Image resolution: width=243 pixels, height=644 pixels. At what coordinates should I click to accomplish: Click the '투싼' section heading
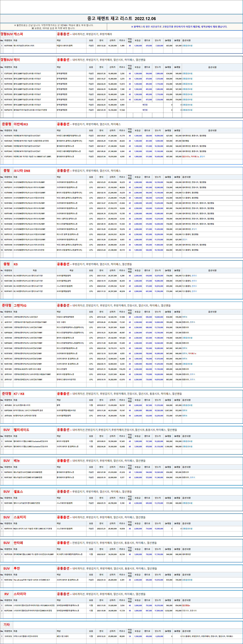[17, 568]
